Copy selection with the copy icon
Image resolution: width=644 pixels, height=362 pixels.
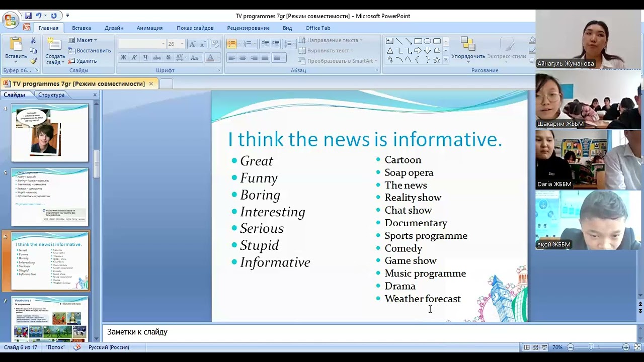click(x=33, y=51)
